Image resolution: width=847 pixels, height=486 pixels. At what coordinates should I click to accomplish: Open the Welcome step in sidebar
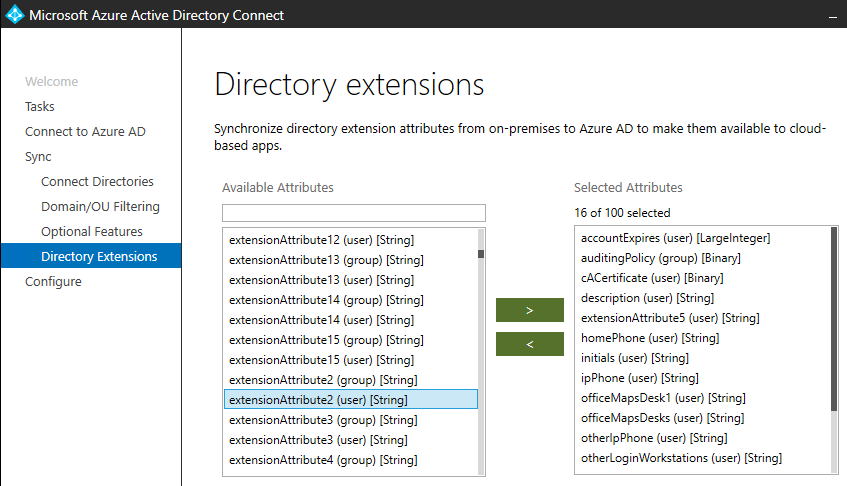pos(51,82)
